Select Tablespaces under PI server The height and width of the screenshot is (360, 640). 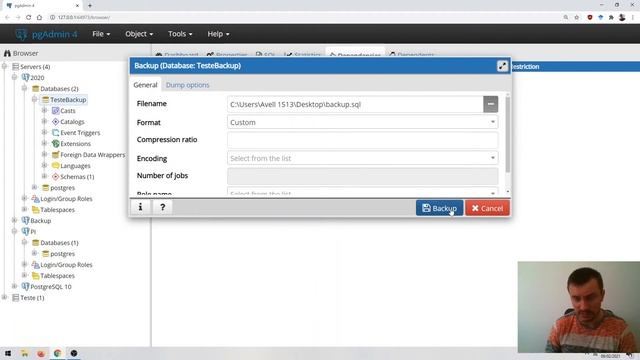(x=57, y=276)
